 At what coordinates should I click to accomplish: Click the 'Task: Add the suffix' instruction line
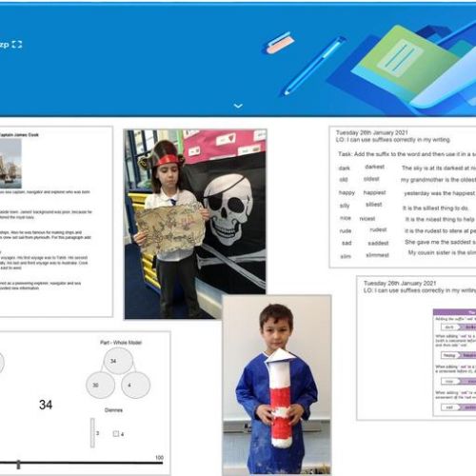click(407, 154)
